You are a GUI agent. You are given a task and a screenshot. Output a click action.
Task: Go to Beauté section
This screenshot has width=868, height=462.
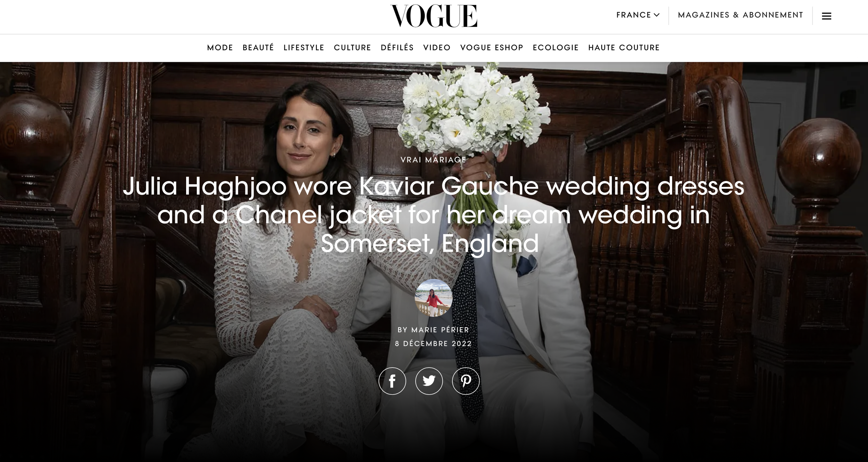(258, 48)
